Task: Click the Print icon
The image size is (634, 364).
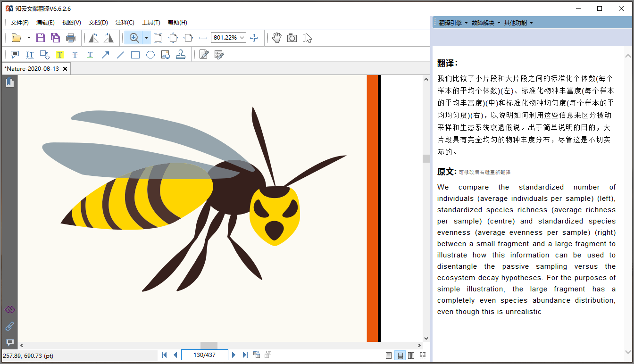Action: 71,38
